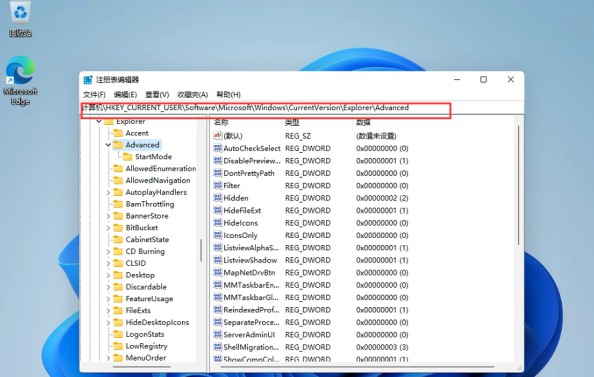Click the LowRegistry folder icon
The image size is (594, 377).
pyautogui.click(x=118, y=346)
